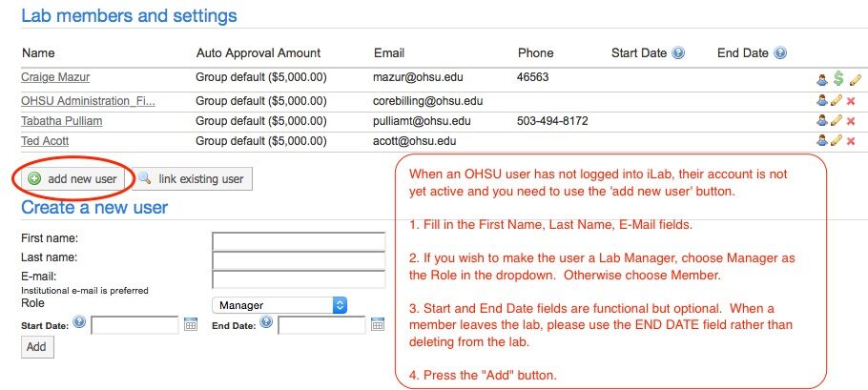This screenshot has height=390, width=868.
Task: Open the Craige Mazur name link
Action: point(55,77)
